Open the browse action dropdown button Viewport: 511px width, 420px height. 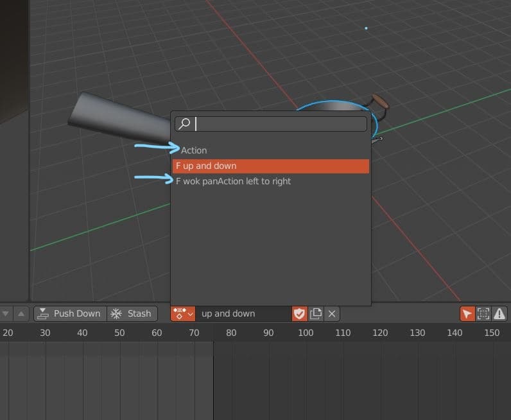[x=183, y=313]
